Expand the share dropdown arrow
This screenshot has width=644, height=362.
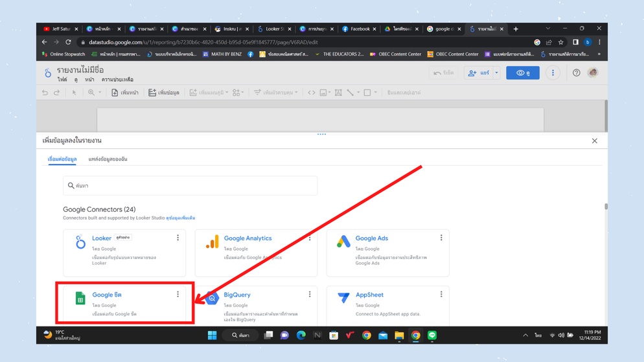pyautogui.click(x=496, y=73)
